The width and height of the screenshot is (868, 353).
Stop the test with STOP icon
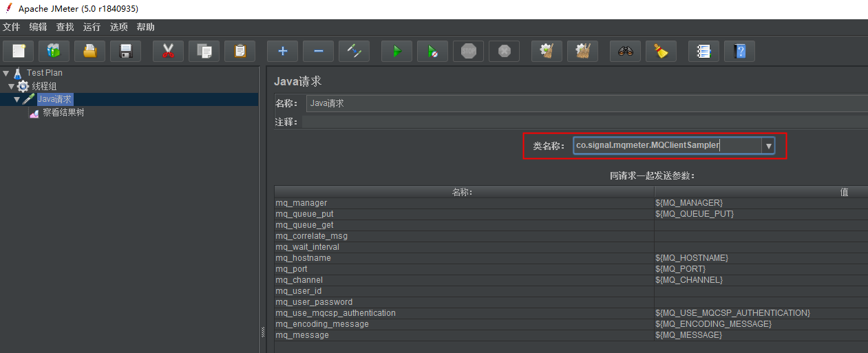tap(468, 51)
